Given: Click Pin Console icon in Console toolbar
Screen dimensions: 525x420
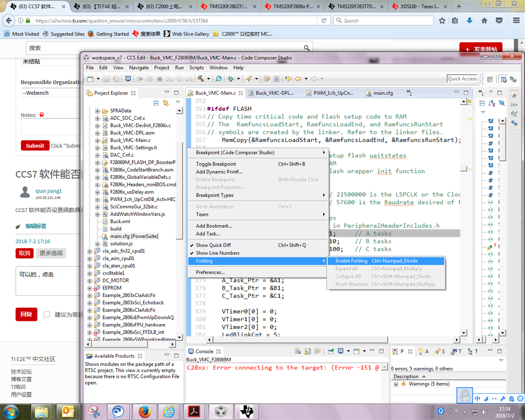Looking at the screenshot, I should 331,351.
